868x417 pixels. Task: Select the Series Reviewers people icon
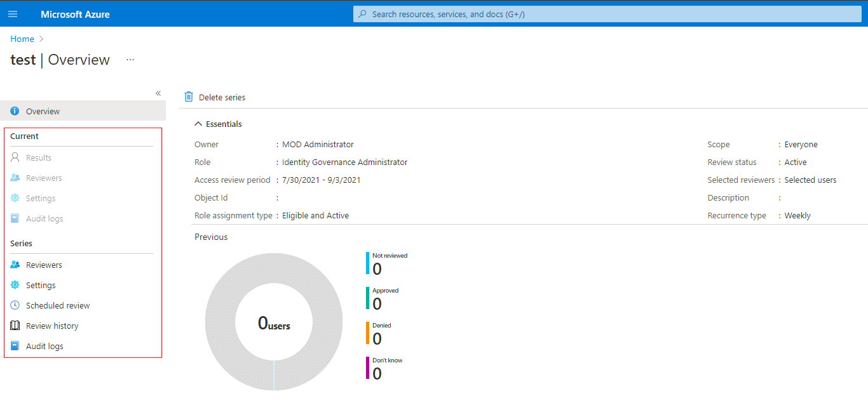pyautogui.click(x=15, y=265)
